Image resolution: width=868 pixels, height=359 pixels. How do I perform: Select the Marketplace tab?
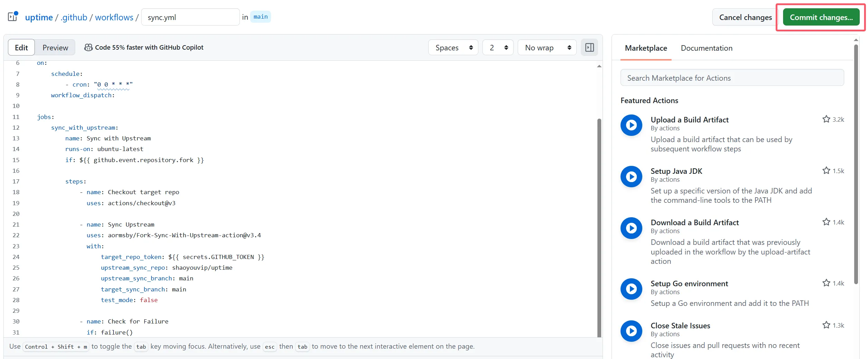tap(646, 48)
